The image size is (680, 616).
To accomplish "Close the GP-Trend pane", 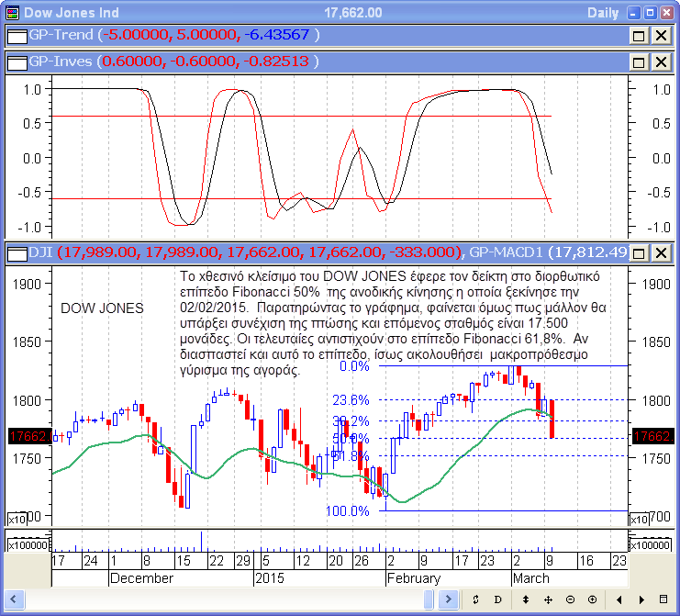I will coord(662,36).
